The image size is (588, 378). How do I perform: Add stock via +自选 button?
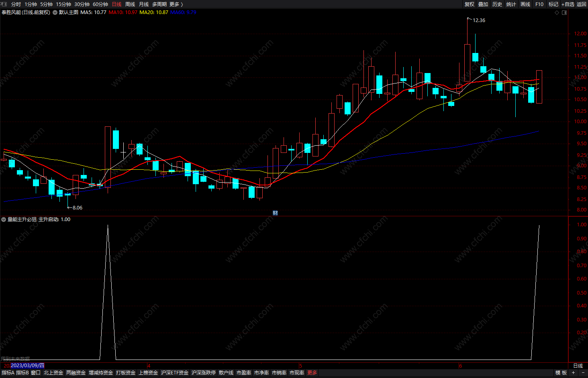click(568, 4)
